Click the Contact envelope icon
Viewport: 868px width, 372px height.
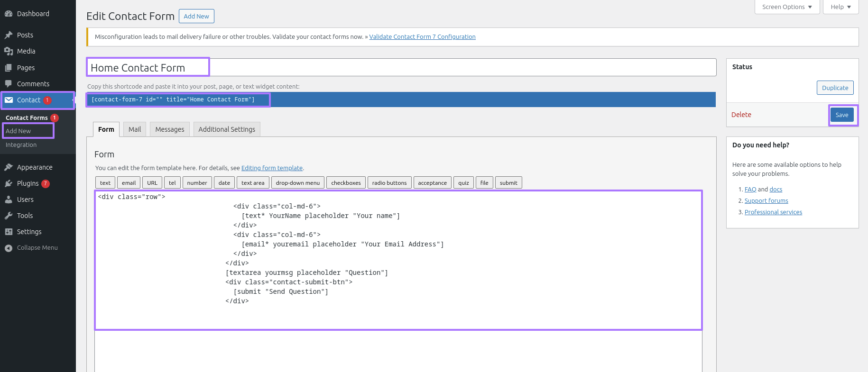point(9,100)
